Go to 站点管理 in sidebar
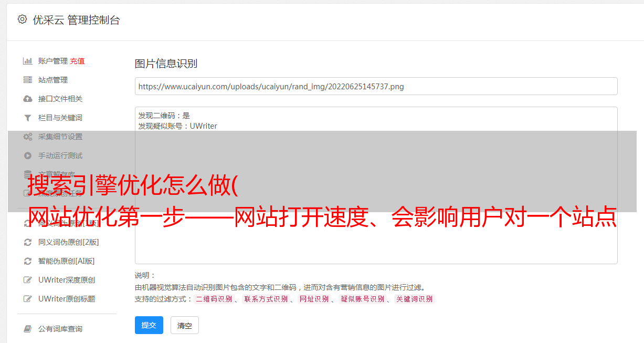 (53, 80)
